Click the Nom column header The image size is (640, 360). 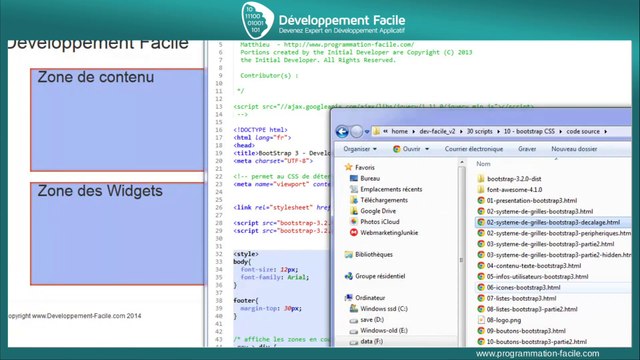click(483, 164)
